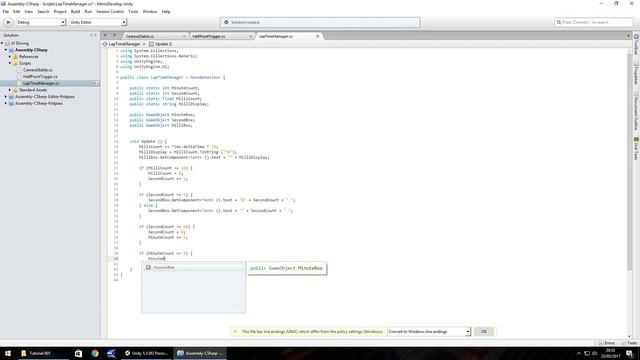Expand the References folder
640x360 pixels.
point(10,56)
